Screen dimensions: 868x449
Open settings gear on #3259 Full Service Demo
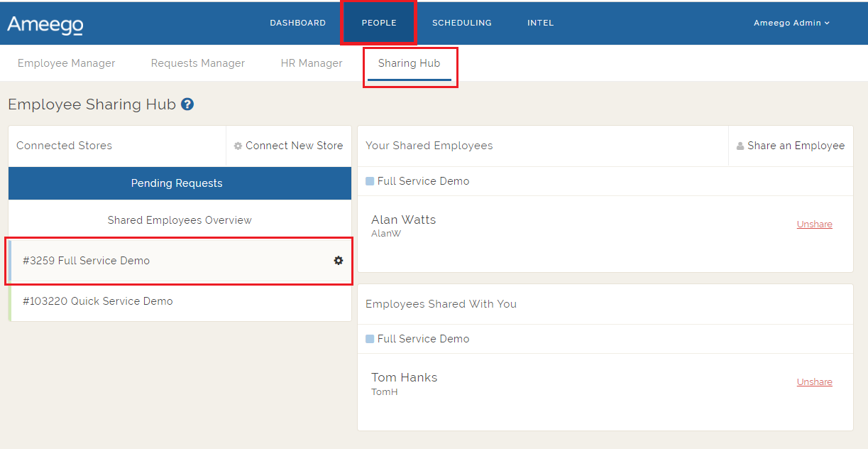tap(339, 261)
